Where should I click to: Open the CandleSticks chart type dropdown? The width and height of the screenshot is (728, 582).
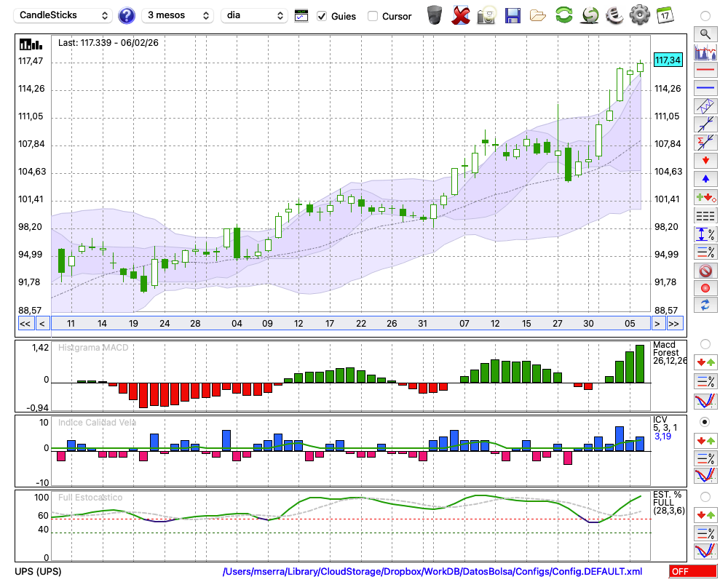pyautogui.click(x=64, y=15)
